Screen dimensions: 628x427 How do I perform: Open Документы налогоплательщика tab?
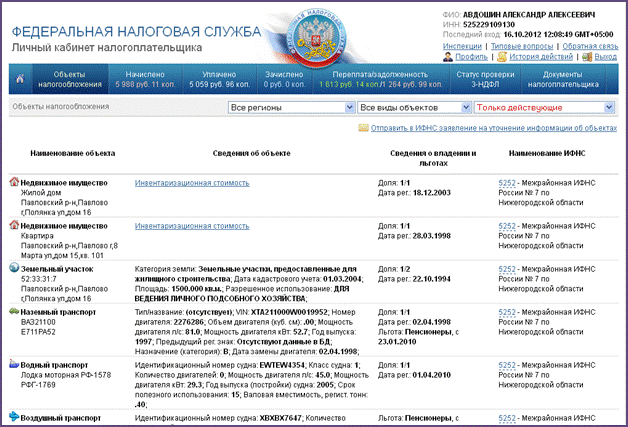pos(563,79)
